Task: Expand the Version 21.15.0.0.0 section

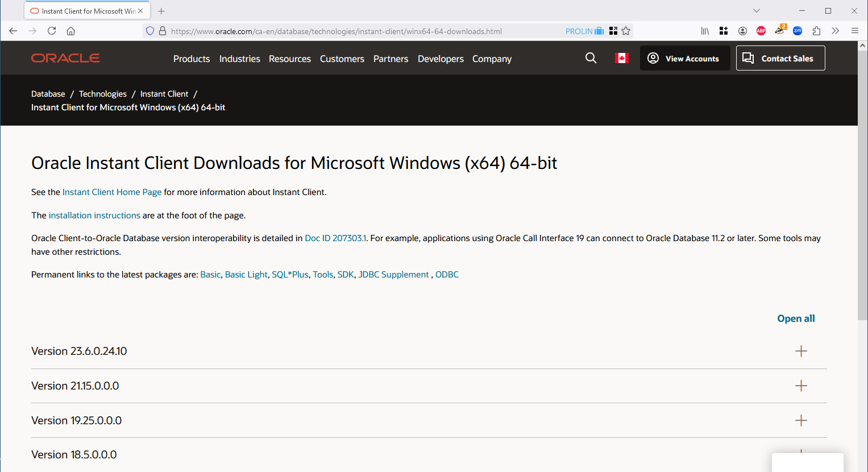Action: tap(801, 386)
